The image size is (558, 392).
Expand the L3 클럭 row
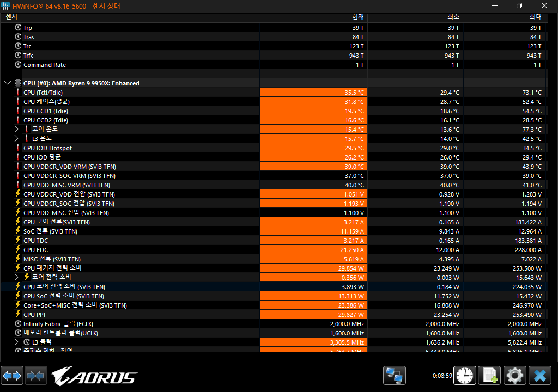coord(16,342)
